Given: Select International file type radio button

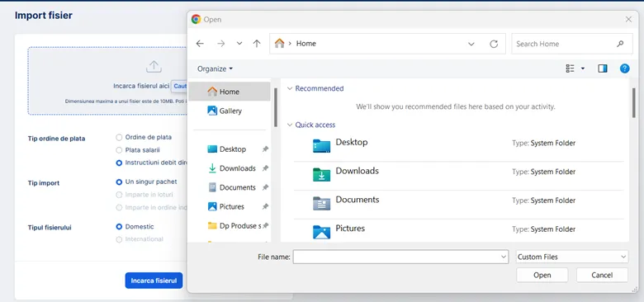Looking at the screenshot, I should tap(119, 239).
